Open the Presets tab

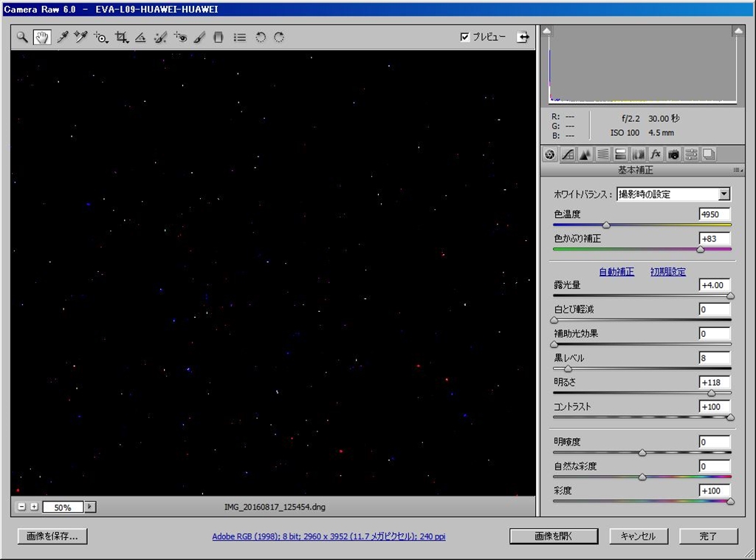point(691,154)
